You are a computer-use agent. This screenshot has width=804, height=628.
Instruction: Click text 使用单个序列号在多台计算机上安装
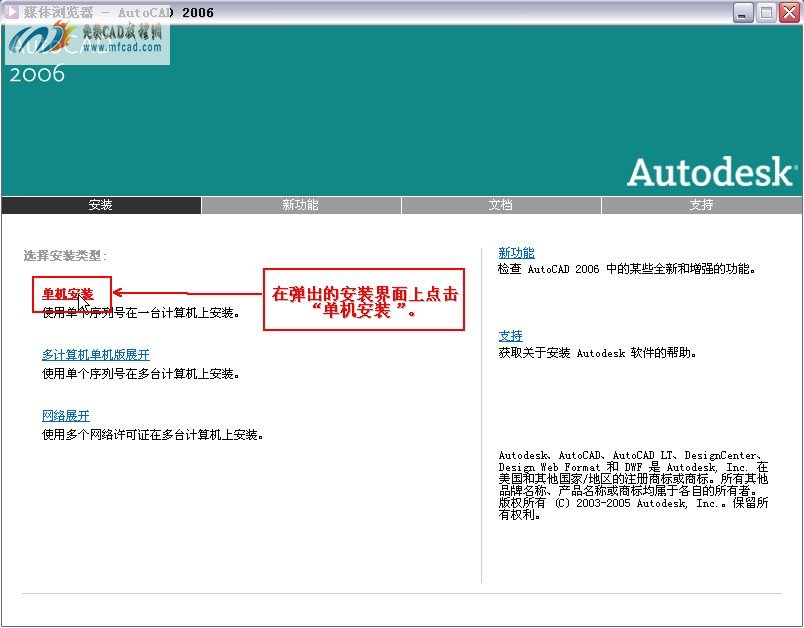pyautogui.click(x=140, y=374)
